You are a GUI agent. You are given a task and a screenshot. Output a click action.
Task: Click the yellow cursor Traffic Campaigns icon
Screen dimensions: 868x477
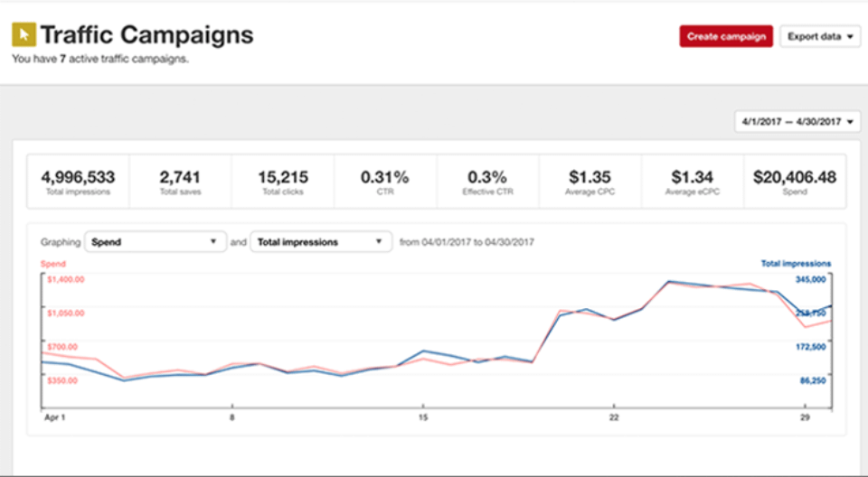(x=24, y=34)
